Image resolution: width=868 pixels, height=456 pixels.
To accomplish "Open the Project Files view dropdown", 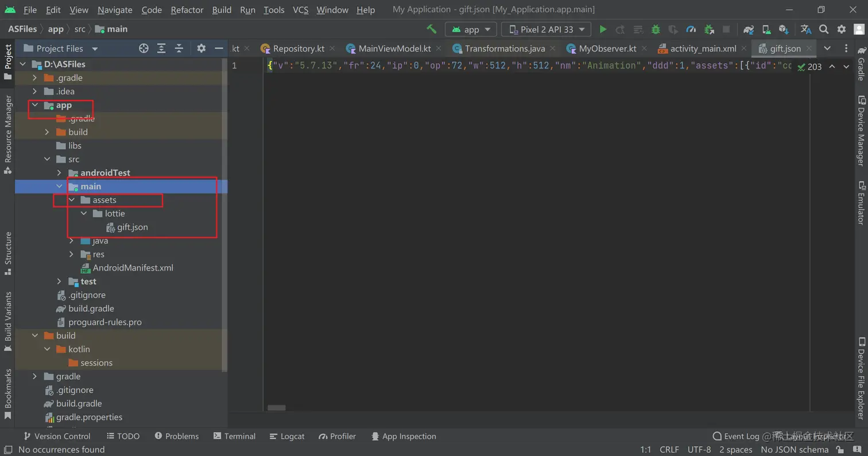I will [x=61, y=48].
